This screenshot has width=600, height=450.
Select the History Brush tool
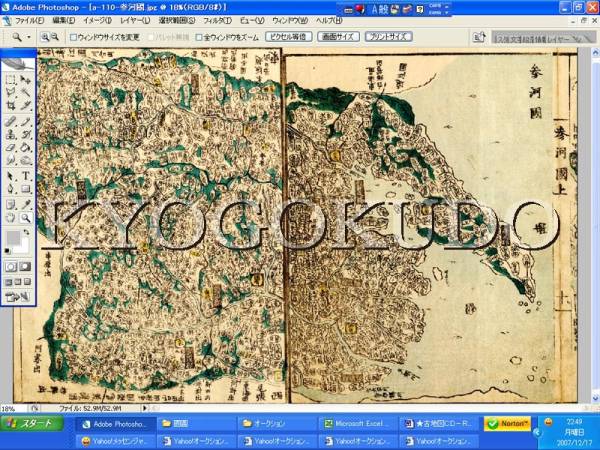pyautogui.click(x=25, y=134)
